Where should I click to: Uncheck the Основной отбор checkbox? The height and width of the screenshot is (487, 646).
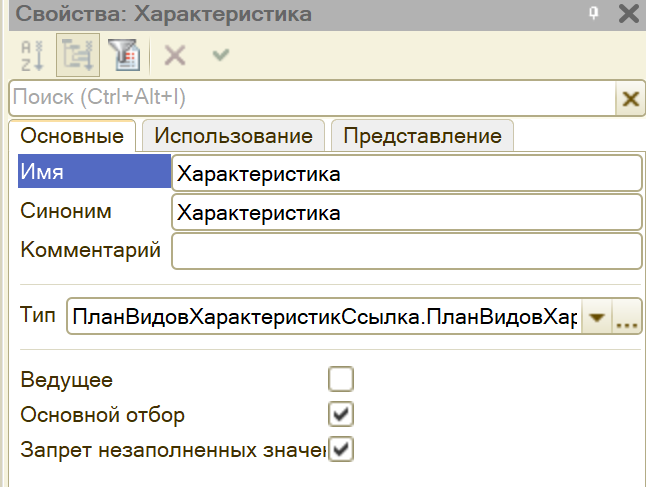(x=342, y=414)
